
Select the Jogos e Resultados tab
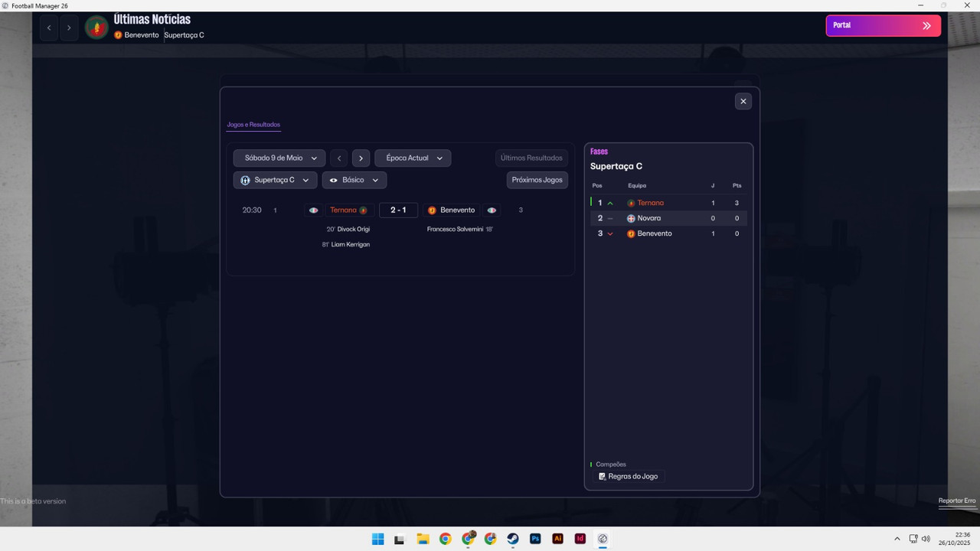pyautogui.click(x=253, y=125)
